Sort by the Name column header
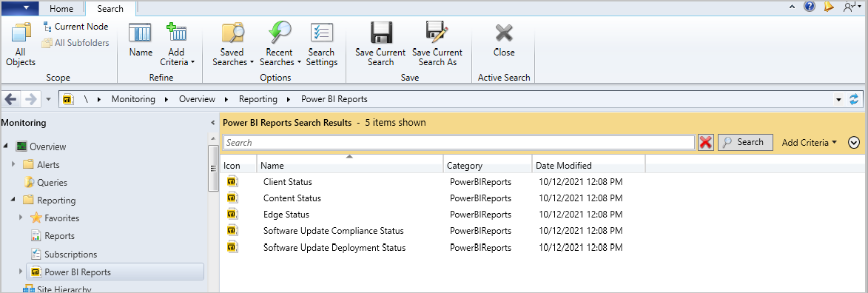Image resolution: width=868 pixels, height=293 pixels. click(351, 165)
